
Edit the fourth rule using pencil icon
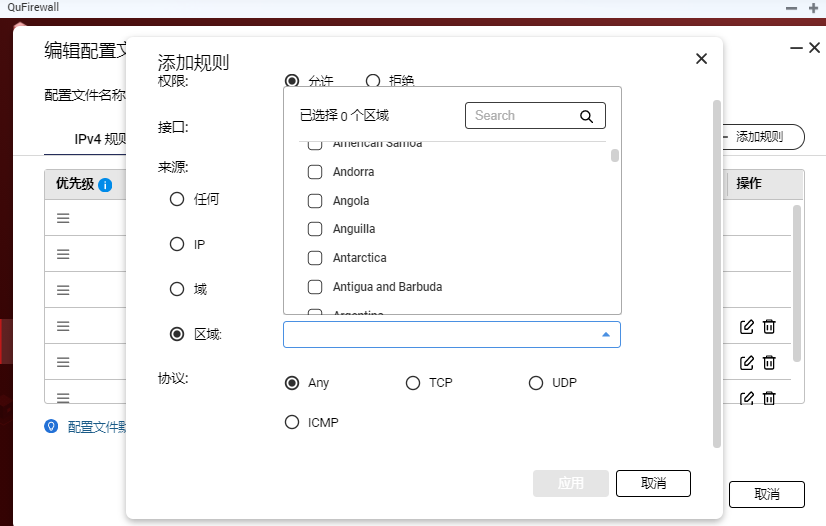(x=746, y=326)
